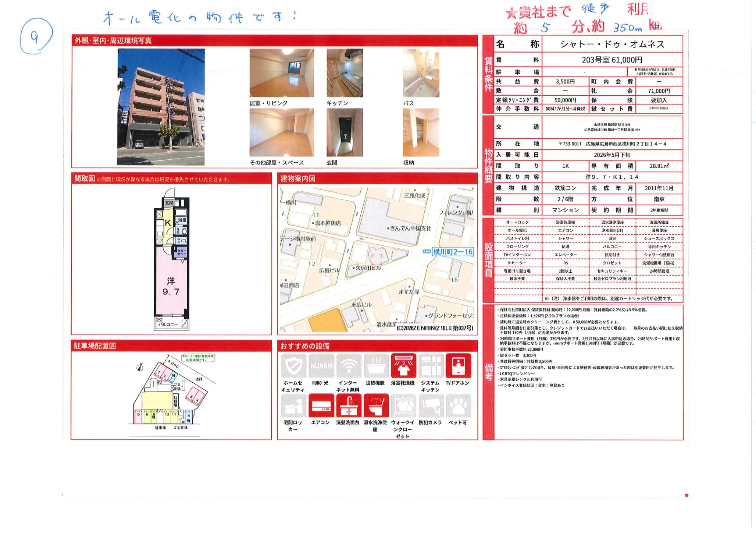Click the red washbasin vanity icon

click(x=349, y=406)
